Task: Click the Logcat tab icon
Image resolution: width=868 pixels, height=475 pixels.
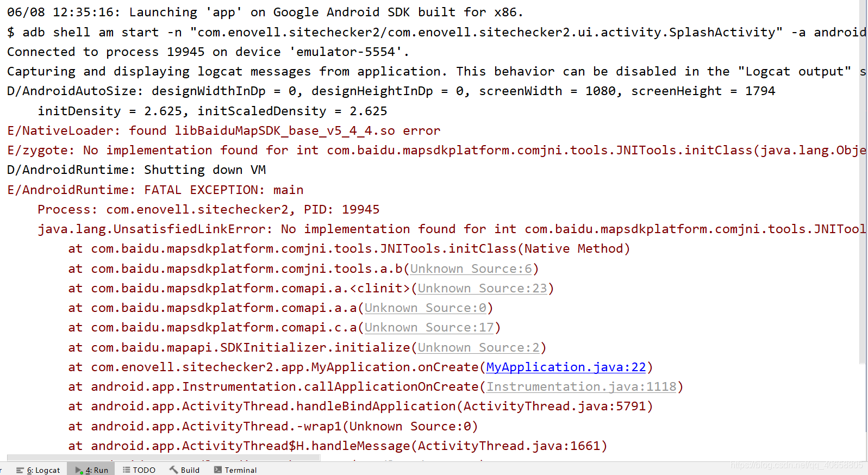Action: click(x=20, y=470)
